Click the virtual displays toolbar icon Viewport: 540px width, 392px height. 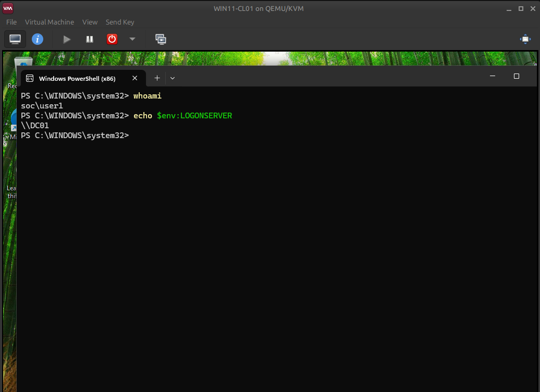(x=161, y=39)
